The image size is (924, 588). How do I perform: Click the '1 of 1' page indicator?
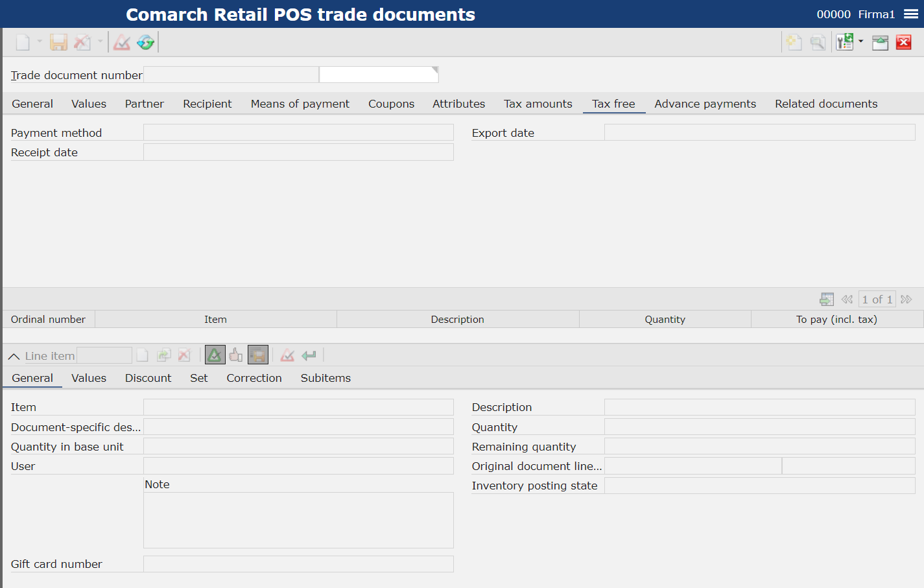click(877, 299)
